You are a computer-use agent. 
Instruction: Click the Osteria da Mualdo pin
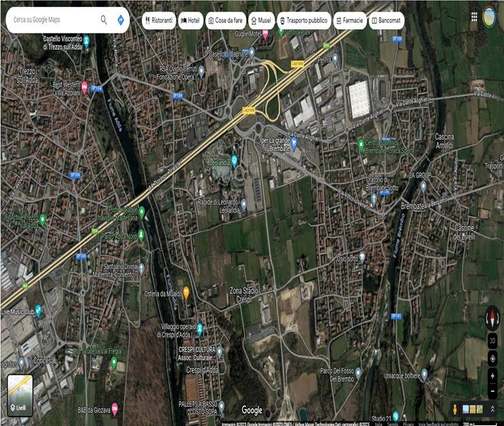click(186, 291)
